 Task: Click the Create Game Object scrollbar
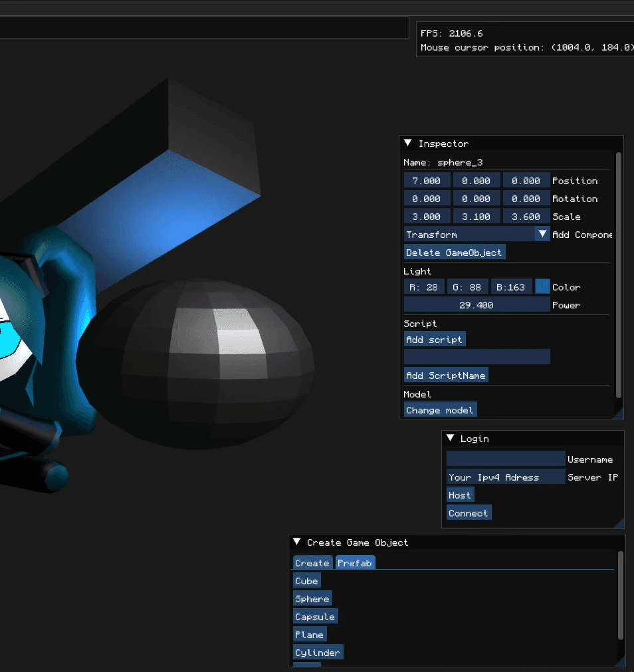[620, 596]
